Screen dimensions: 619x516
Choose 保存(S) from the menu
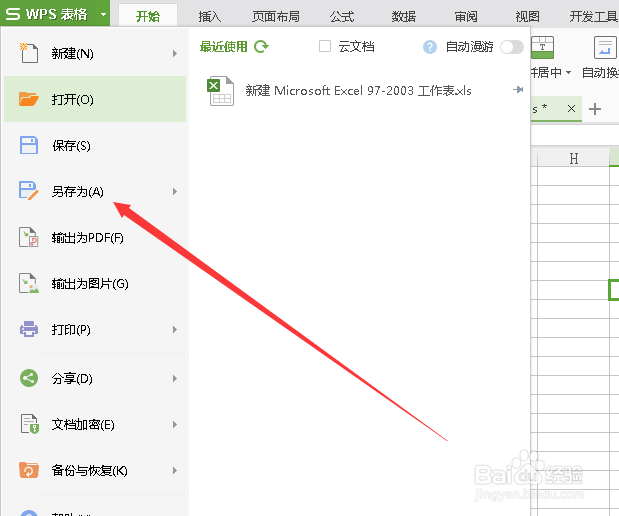pyautogui.click(x=95, y=145)
